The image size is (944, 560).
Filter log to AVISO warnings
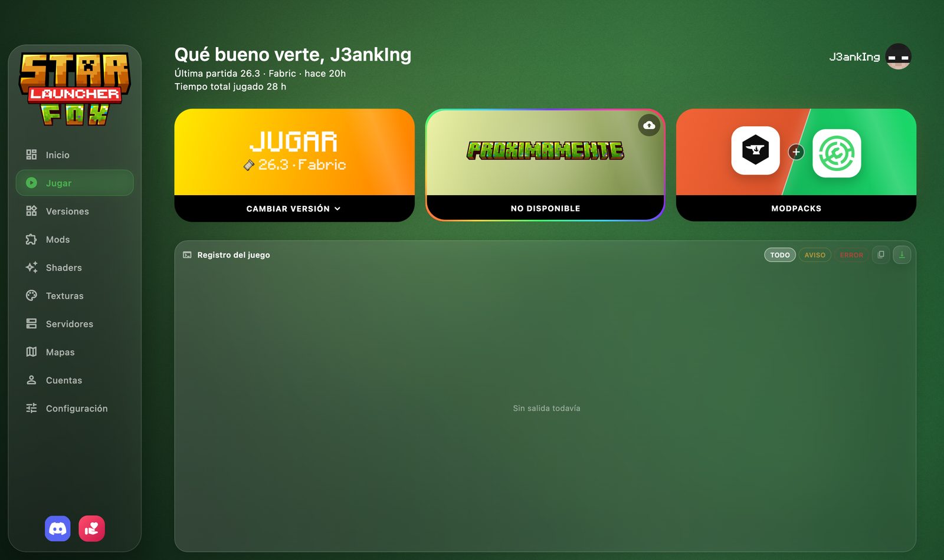click(815, 255)
